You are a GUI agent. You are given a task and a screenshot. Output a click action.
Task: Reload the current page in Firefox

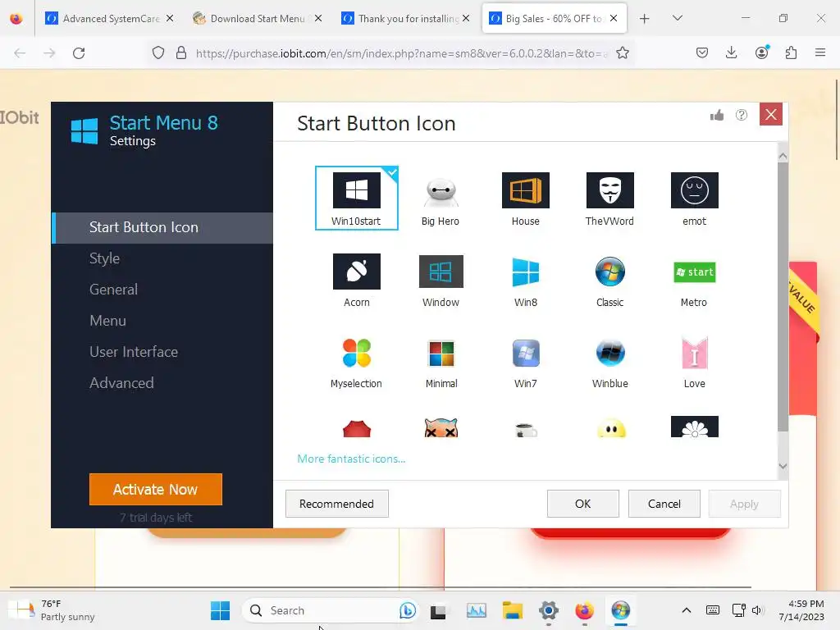[79, 53]
